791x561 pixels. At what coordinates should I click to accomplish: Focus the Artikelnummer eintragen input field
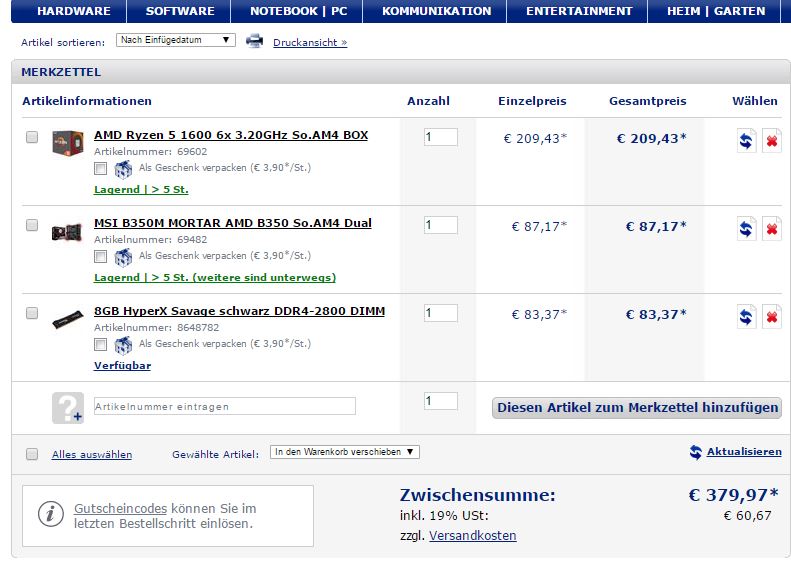[x=224, y=406]
